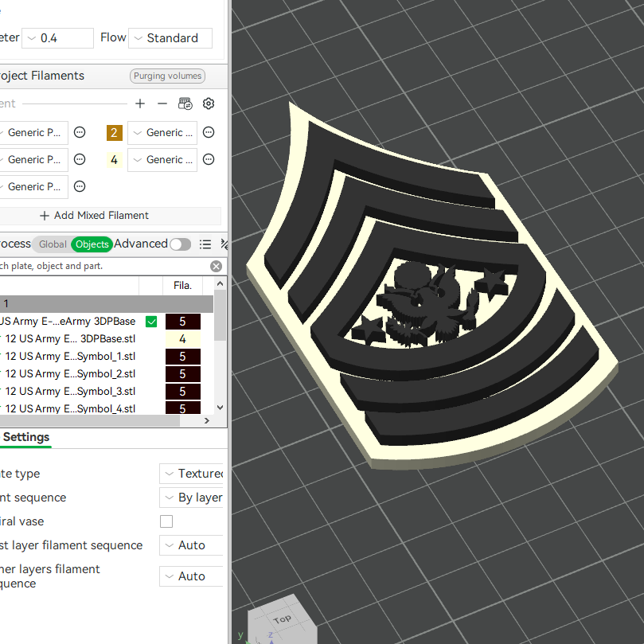Change filament swatch for Symbol_4.stl
This screenshot has height=644, width=644.
coord(183,408)
